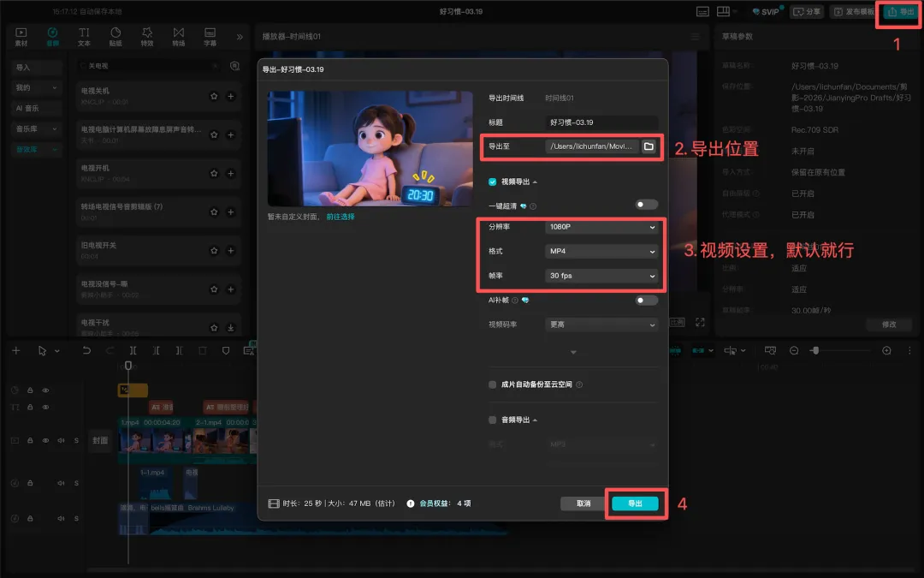
Task: Click the marker shield icon in toolbar
Action: coord(226,350)
